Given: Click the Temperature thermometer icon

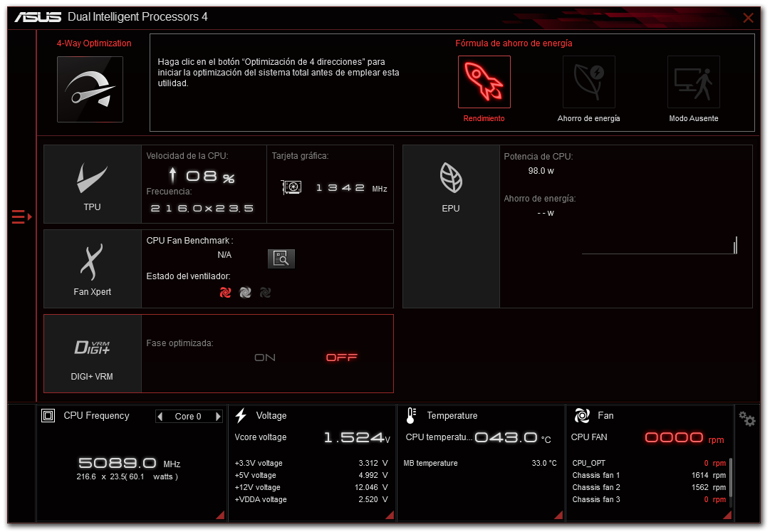Looking at the screenshot, I should [412, 416].
